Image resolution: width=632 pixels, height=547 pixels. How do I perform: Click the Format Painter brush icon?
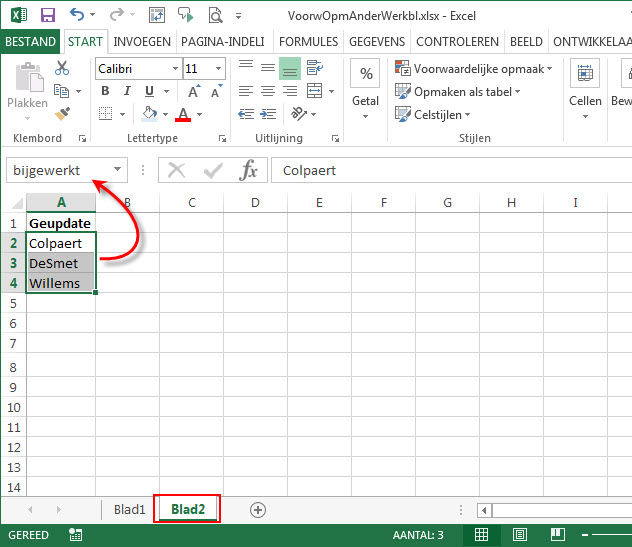pos(62,114)
